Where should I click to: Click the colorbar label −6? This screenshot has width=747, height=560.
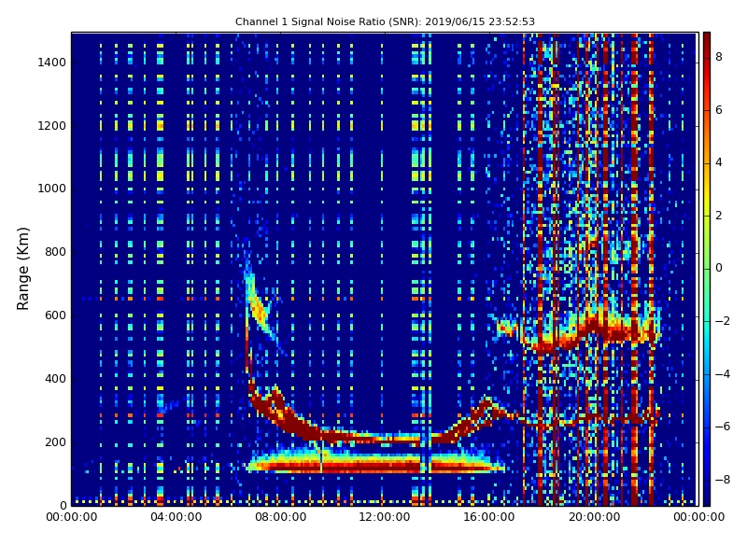(x=723, y=427)
